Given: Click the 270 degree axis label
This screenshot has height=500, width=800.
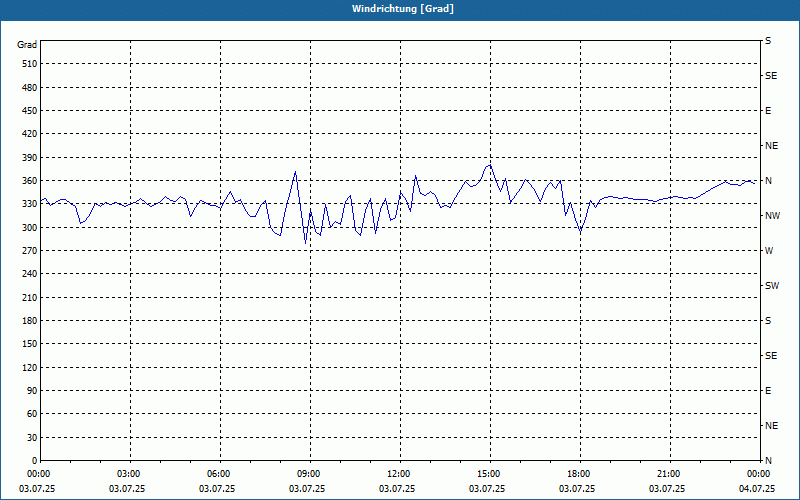Looking at the screenshot, I should tap(30, 251).
